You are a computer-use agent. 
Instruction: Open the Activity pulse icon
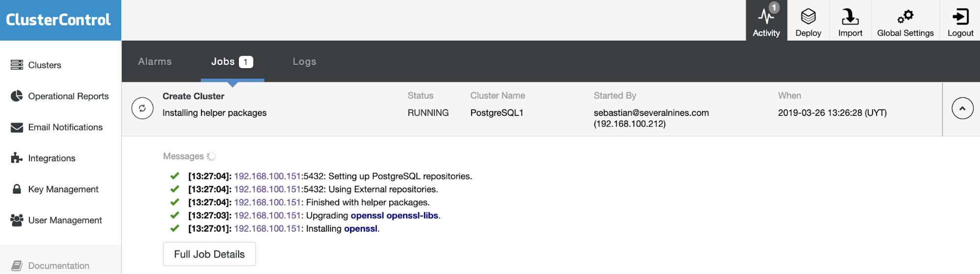(766, 17)
